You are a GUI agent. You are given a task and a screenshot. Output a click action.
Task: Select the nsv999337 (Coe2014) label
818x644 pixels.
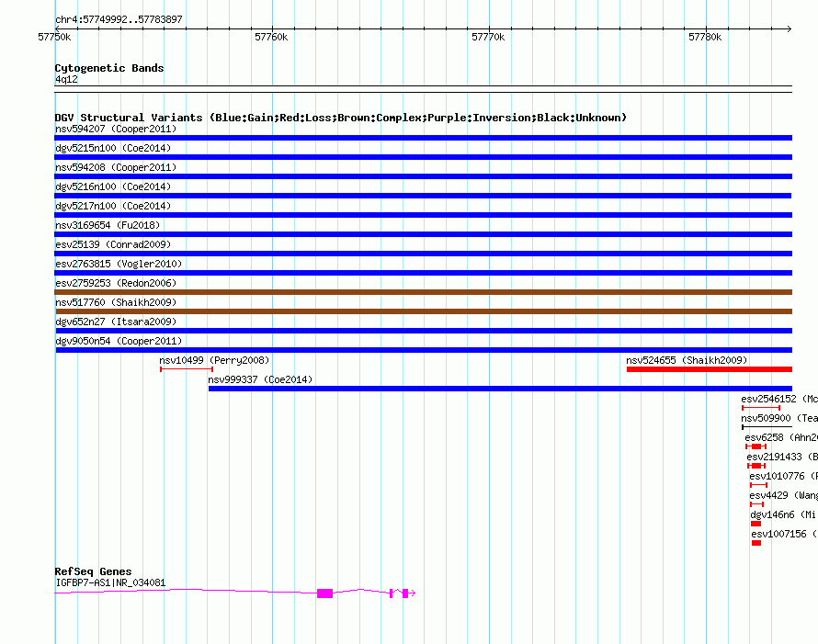point(260,379)
